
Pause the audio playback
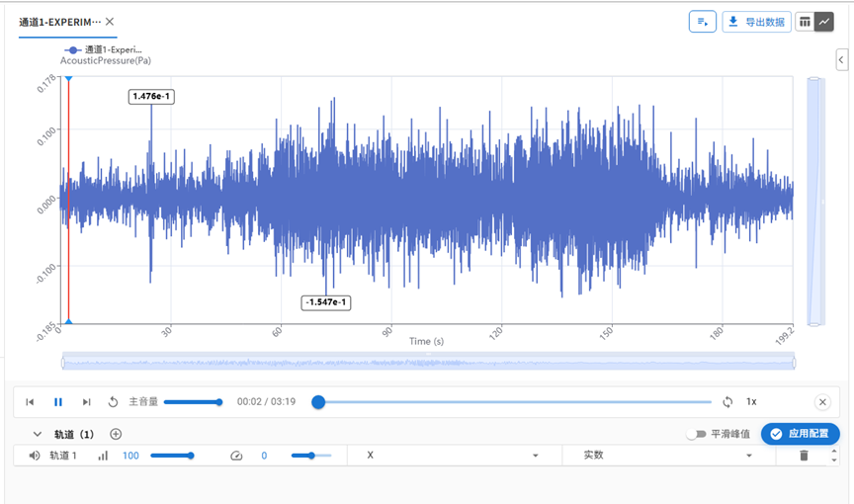(x=58, y=402)
